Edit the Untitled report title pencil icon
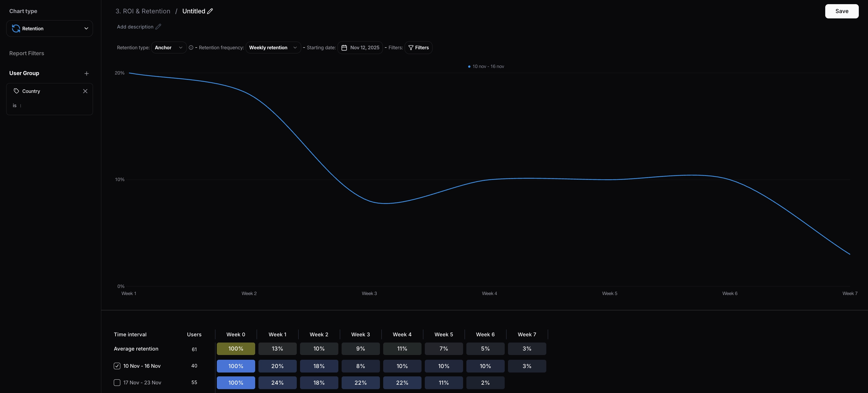Image resolution: width=868 pixels, height=393 pixels. [210, 11]
